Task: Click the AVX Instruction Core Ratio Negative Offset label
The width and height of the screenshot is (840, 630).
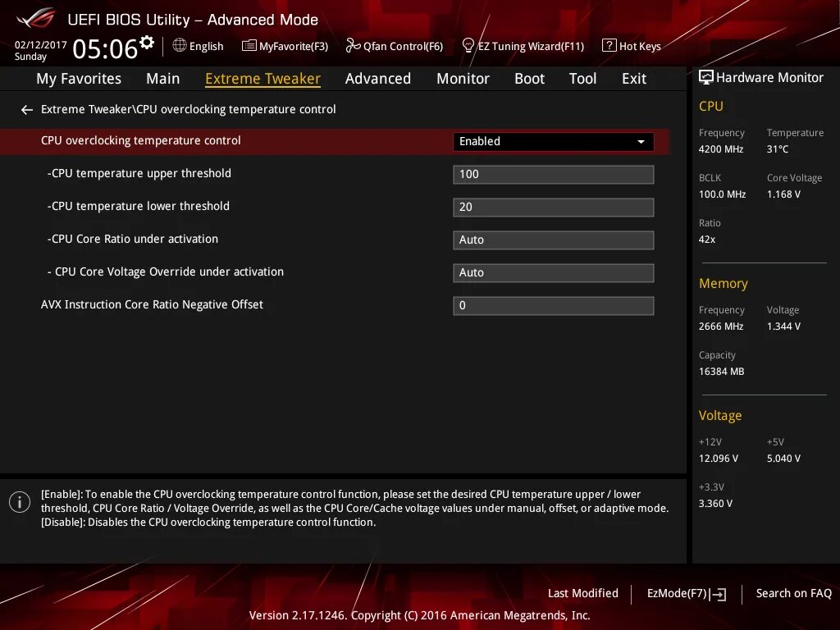Action: point(152,305)
